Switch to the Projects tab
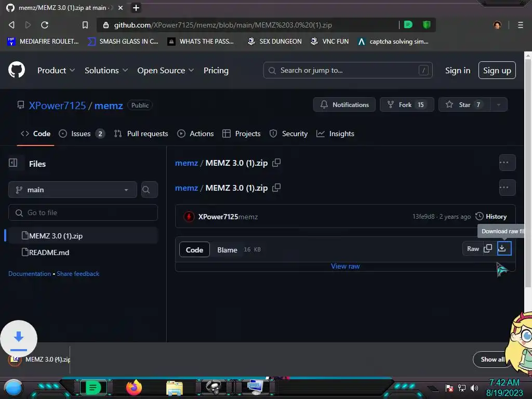532x399 pixels. click(242, 134)
